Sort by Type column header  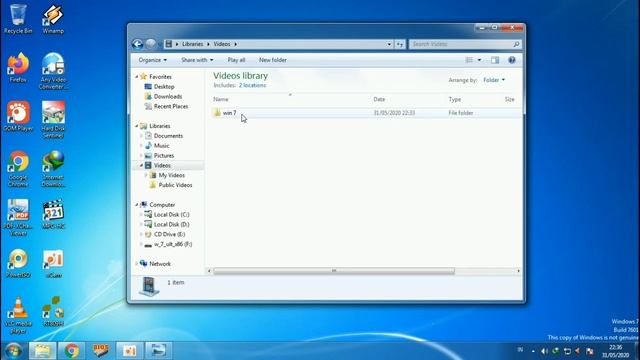coord(455,99)
